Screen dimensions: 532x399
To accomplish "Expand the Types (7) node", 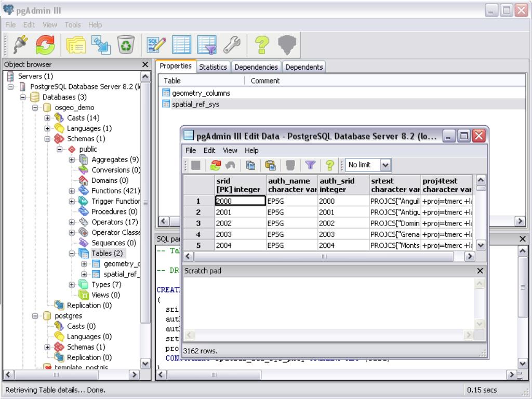I will [x=72, y=285].
